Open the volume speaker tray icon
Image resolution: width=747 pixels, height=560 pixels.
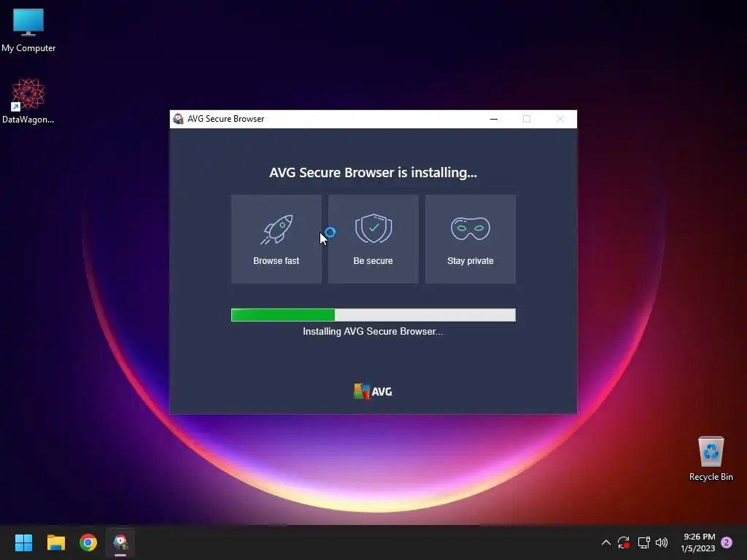662,542
